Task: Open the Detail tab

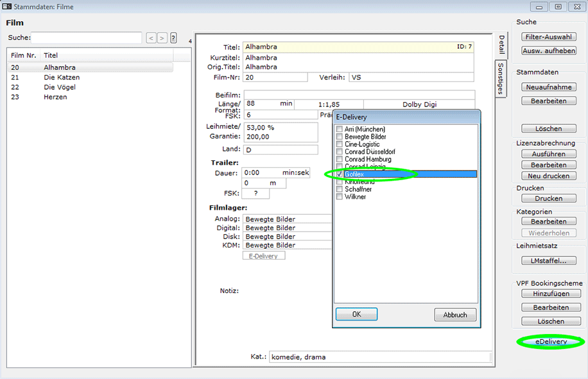Action: [x=501, y=45]
